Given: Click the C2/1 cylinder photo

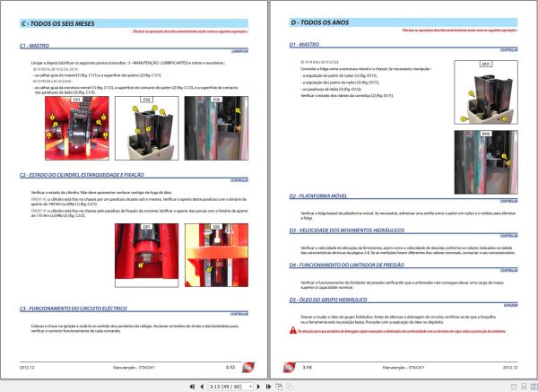Looking at the screenshot, I should 147,256.
